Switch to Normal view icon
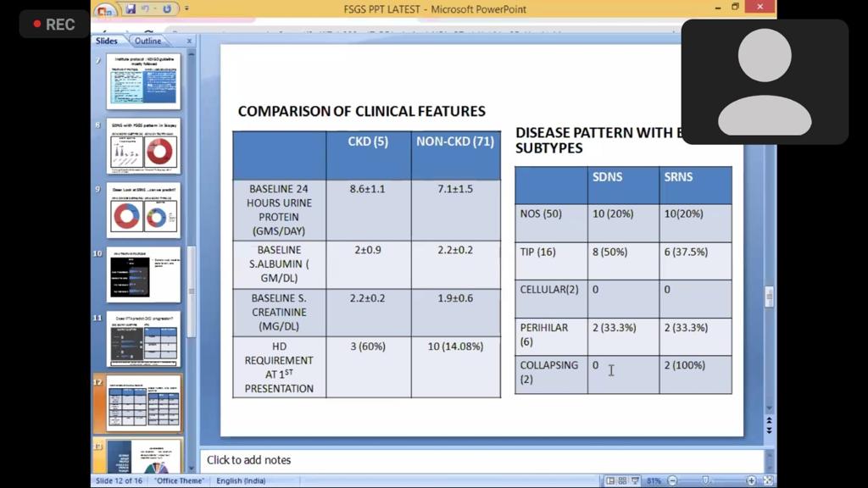The height and width of the screenshot is (488, 868). [610, 481]
